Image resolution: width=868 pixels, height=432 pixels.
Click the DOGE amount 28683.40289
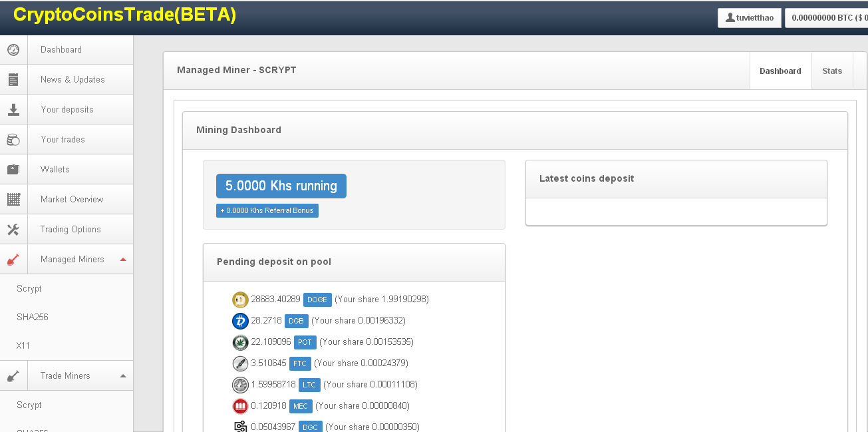(275, 299)
